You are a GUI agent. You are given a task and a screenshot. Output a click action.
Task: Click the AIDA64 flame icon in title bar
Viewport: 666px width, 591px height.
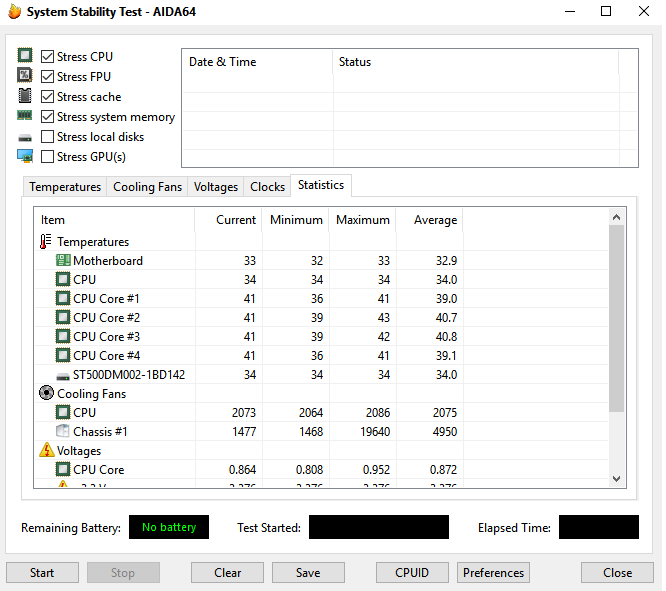coord(14,12)
